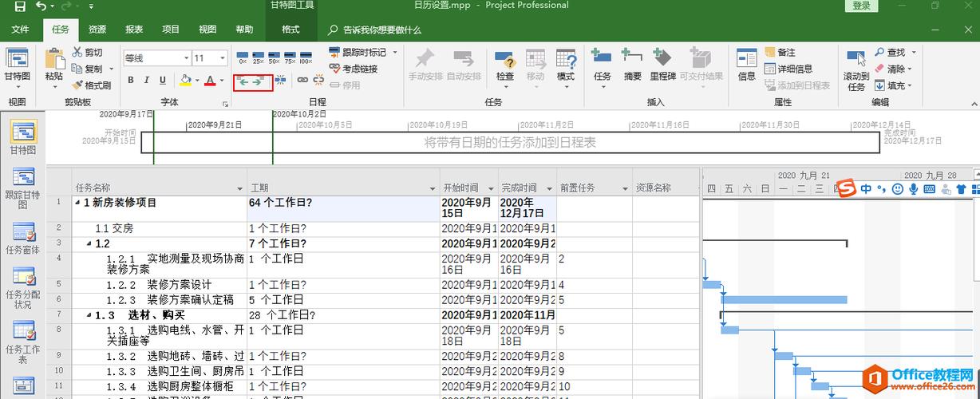Mark task 100% complete
The image size is (980, 399).
(x=306, y=57)
